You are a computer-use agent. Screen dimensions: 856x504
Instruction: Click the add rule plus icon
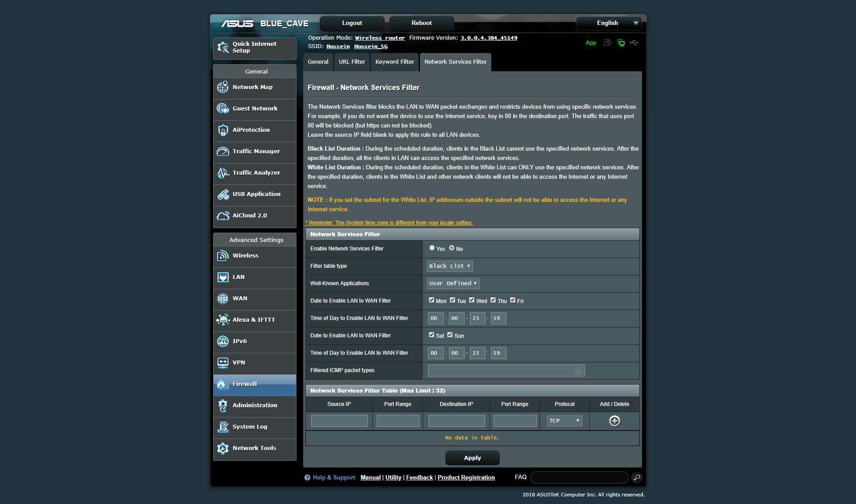point(614,421)
